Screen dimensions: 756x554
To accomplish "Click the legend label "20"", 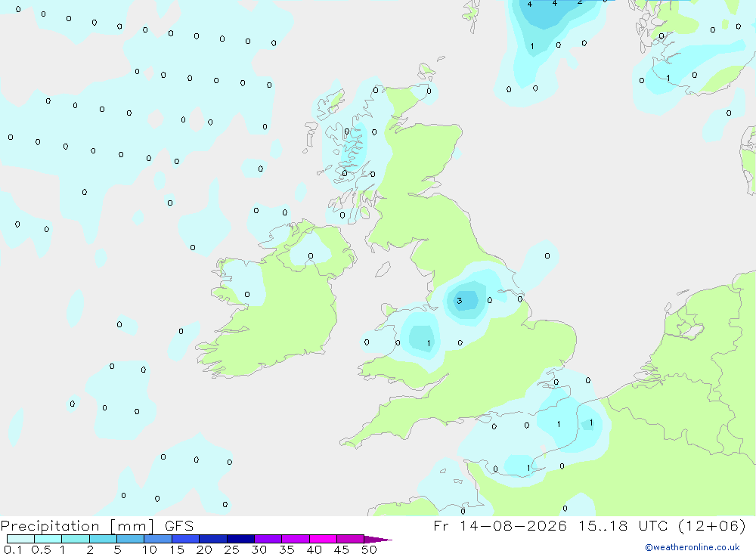I will coord(204,549).
